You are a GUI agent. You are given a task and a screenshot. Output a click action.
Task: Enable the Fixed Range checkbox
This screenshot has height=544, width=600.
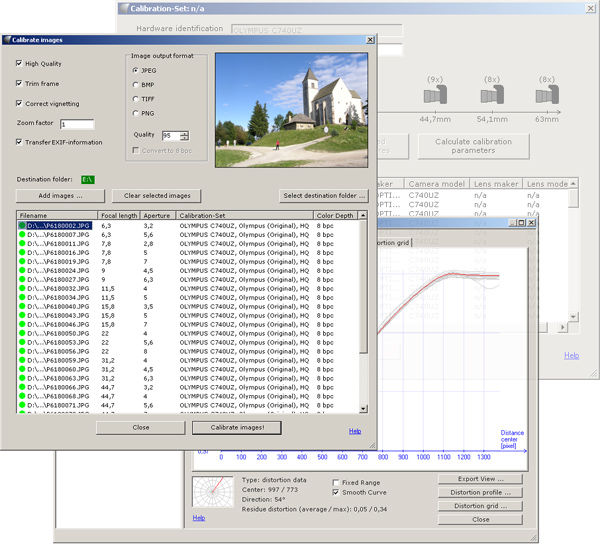pyautogui.click(x=336, y=482)
